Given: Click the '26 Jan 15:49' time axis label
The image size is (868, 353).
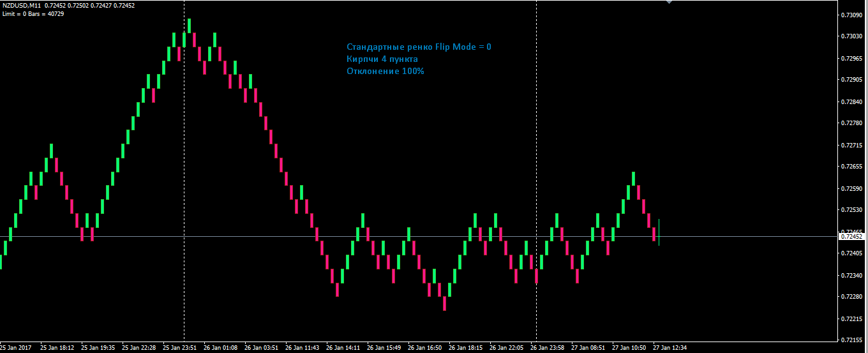Looking at the screenshot, I should [x=384, y=348].
